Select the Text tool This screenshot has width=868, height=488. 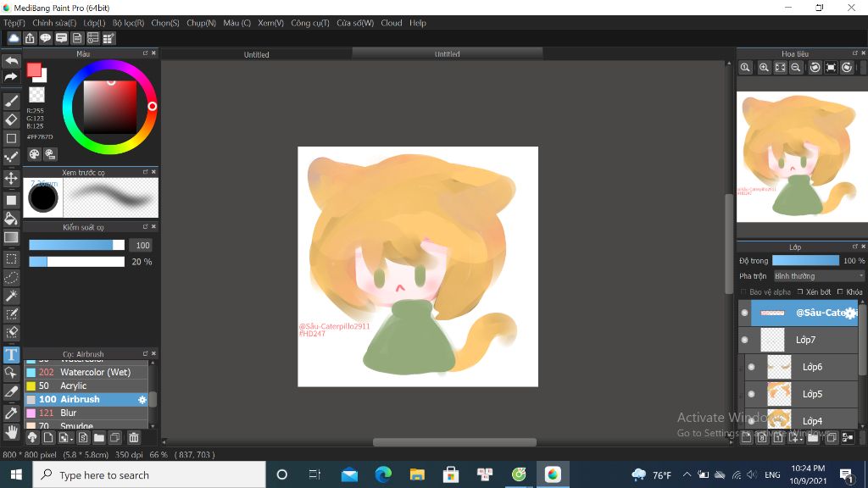(x=11, y=355)
